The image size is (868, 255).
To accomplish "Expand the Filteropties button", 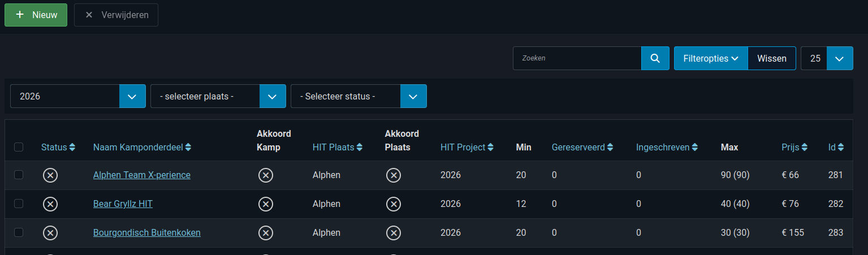I will point(711,58).
